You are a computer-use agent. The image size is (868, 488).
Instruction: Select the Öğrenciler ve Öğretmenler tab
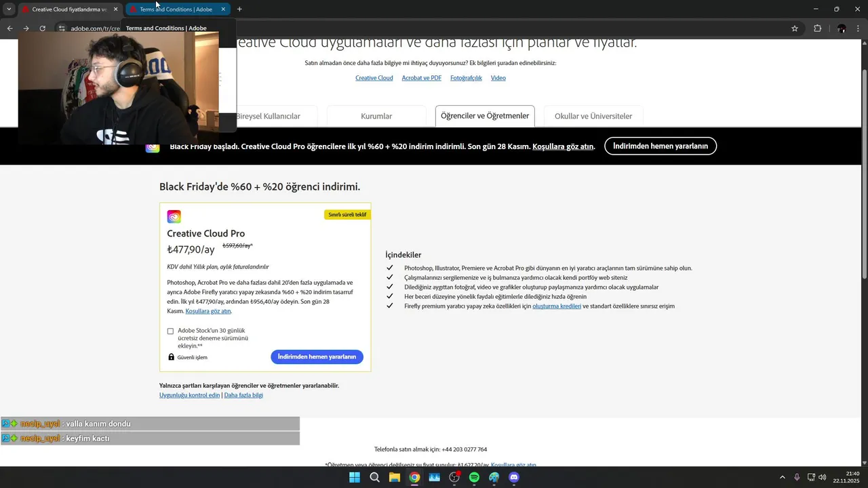485,116
